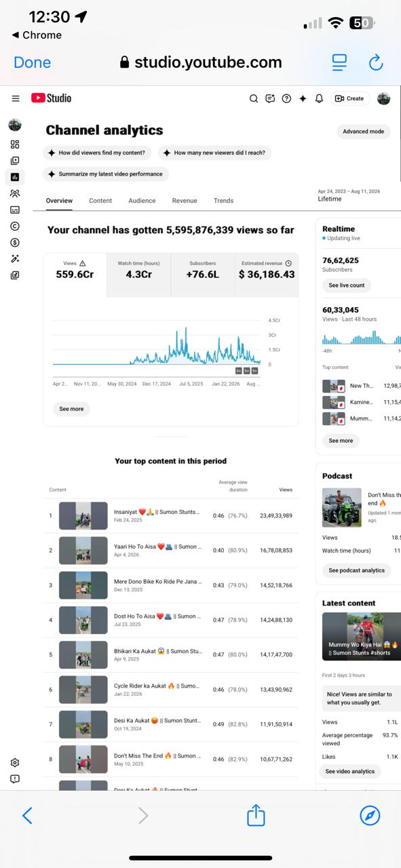This screenshot has width=401, height=868.
Task: Click the search magnifier icon in Studio header
Action: 254,98
